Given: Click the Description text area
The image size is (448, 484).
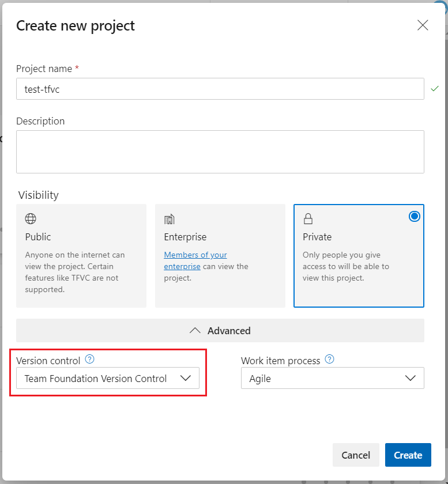Looking at the screenshot, I should 220,152.
